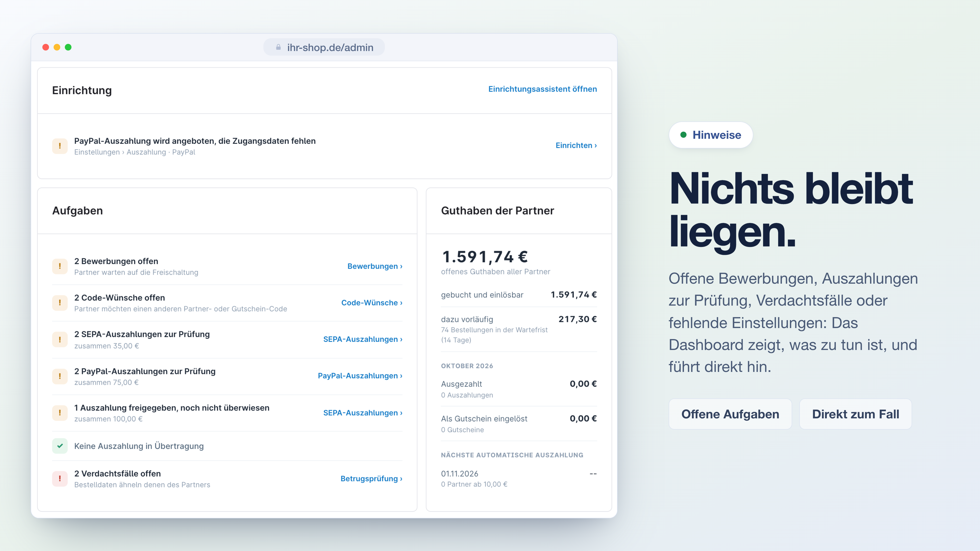
Task: Click warning icon for 2 Bewerbungen offen
Action: 60,266
